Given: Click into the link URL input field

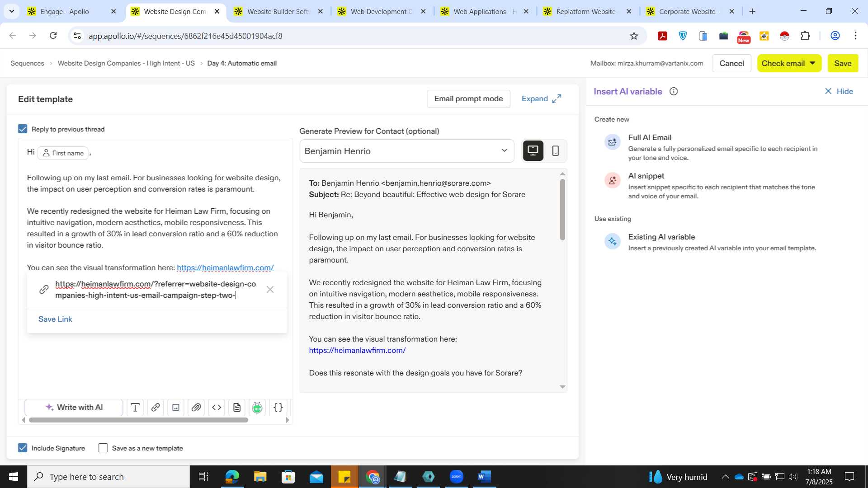Looking at the screenshot, I should (156, 290).
